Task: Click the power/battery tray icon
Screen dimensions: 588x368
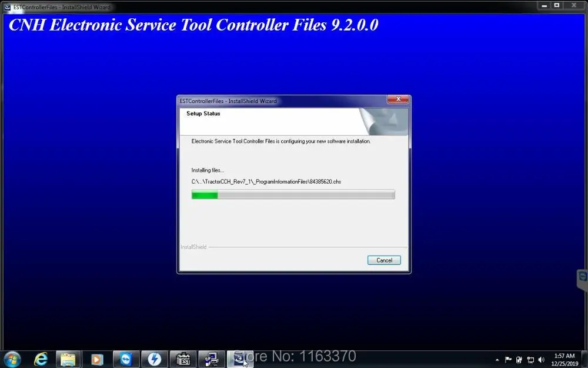Action: 519,360
